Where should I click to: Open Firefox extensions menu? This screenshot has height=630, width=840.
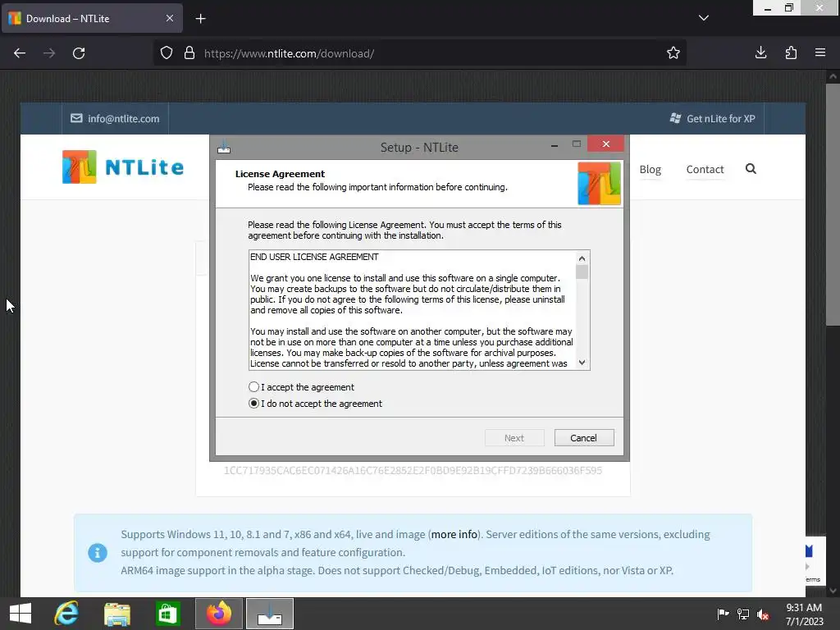tap(791, 52)
